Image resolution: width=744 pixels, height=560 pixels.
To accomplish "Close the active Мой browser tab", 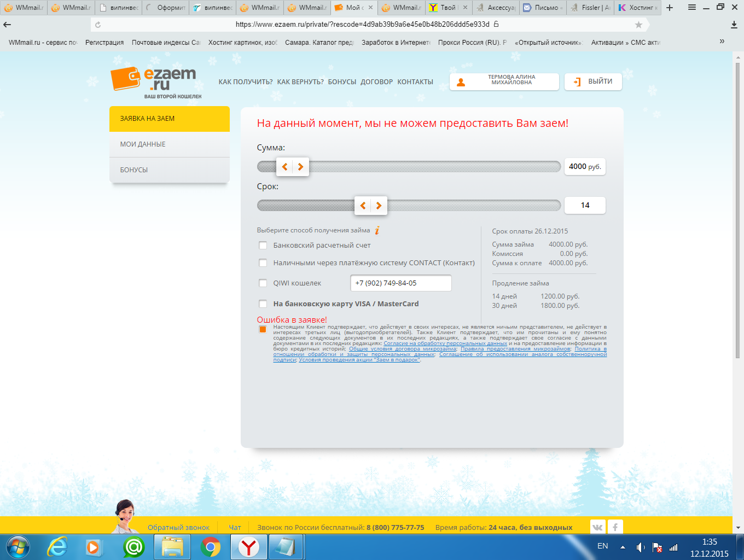I will tap(370, 8).
